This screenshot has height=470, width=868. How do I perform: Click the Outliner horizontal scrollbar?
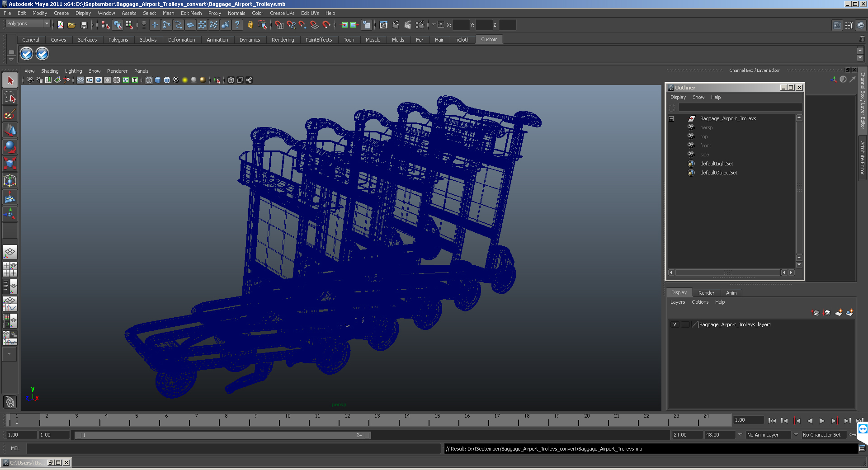pyautogui.click(x=727, y=273)
